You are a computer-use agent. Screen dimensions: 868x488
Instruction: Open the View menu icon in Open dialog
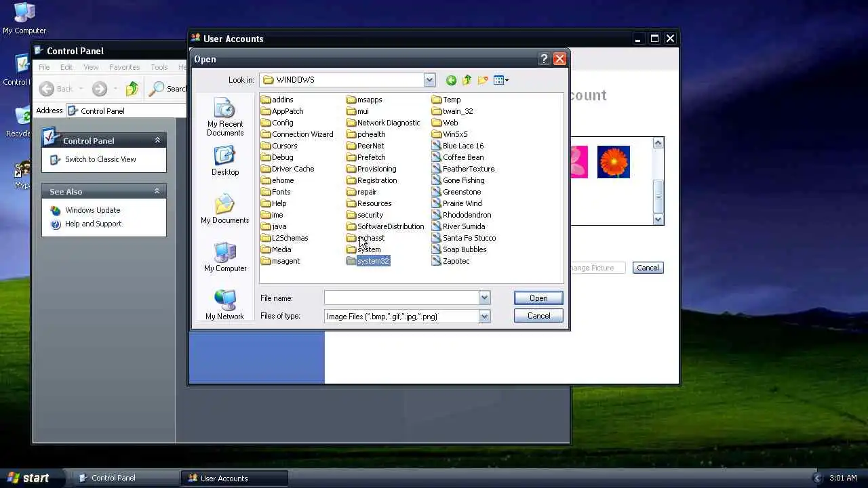pos(501,80)
